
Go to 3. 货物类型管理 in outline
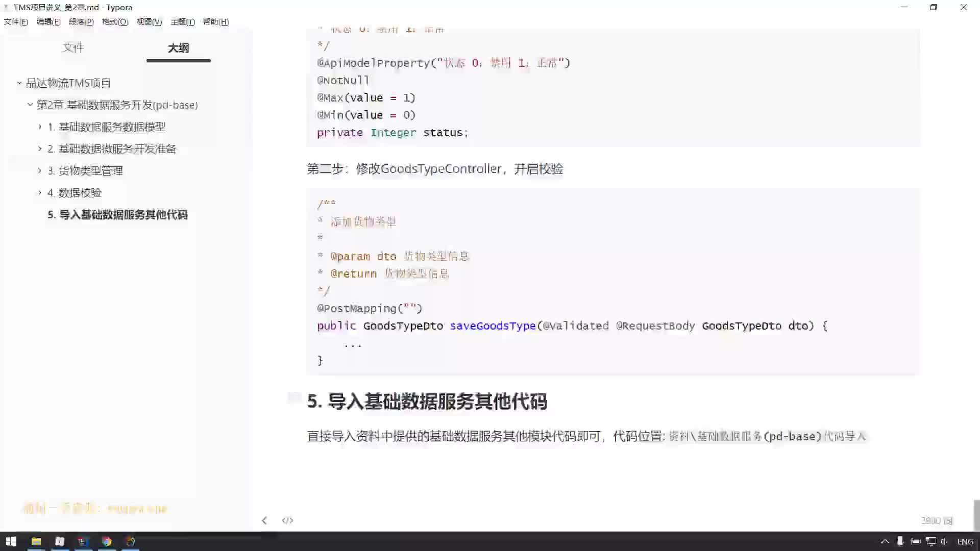[85, 171]
